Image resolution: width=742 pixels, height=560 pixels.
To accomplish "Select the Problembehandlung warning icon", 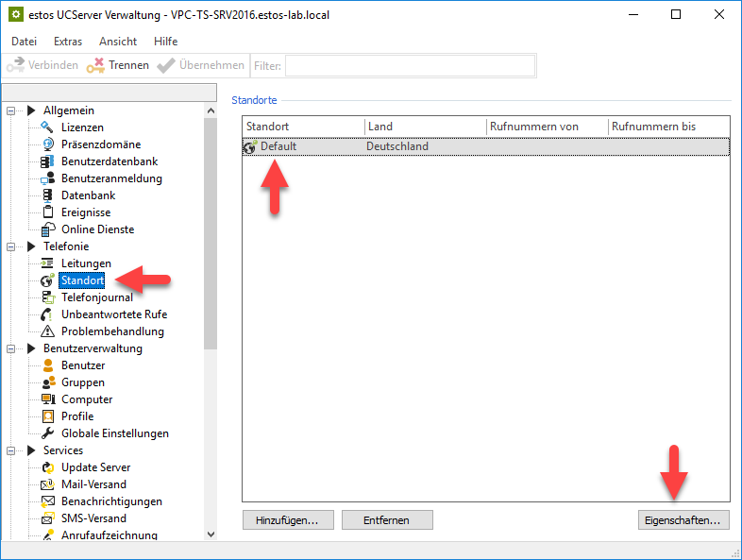I will click(x=47, y=331).
